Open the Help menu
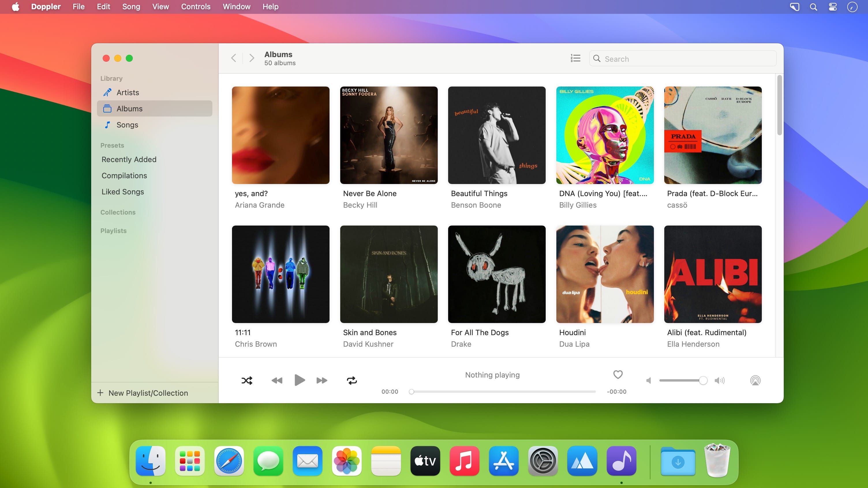The height and width of the screenshot is (488, 868). [270, 7]
